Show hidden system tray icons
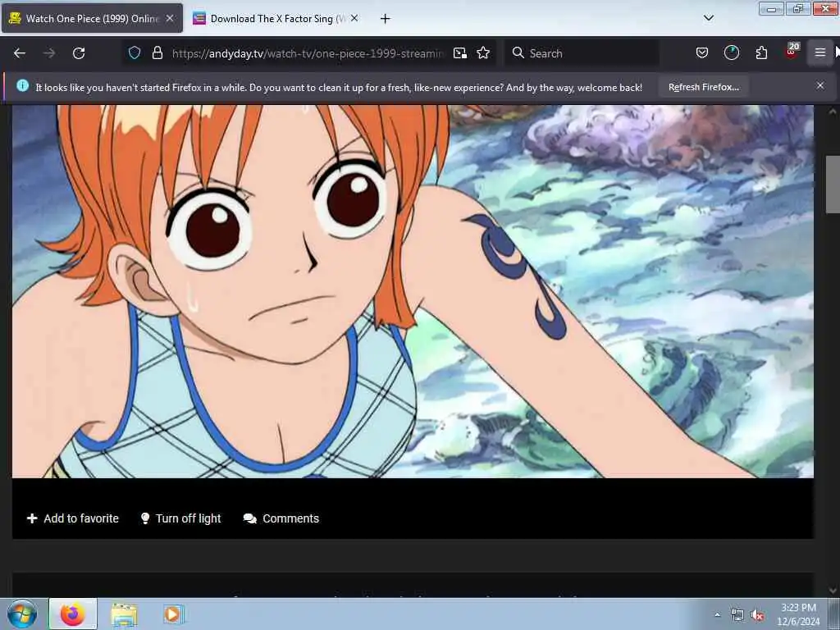 click(717, 614)
